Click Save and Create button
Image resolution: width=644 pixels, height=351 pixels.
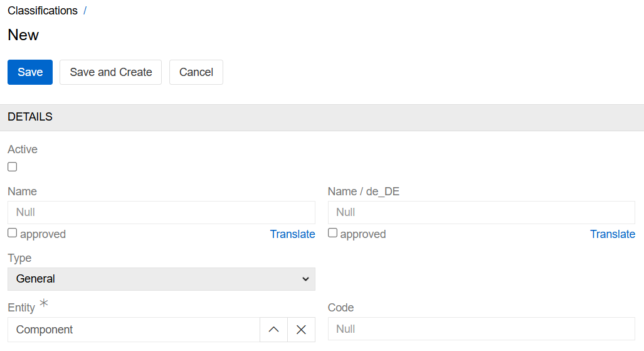pos(111,72)
